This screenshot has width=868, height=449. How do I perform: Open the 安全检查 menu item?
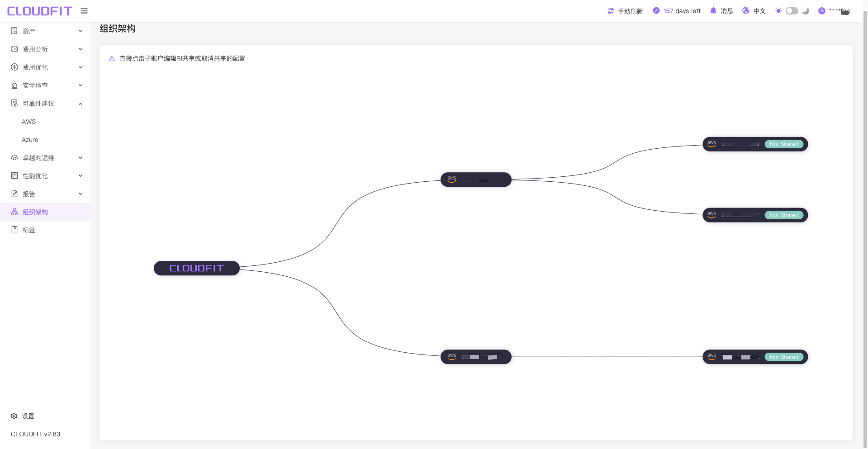[x=35, y=85]
